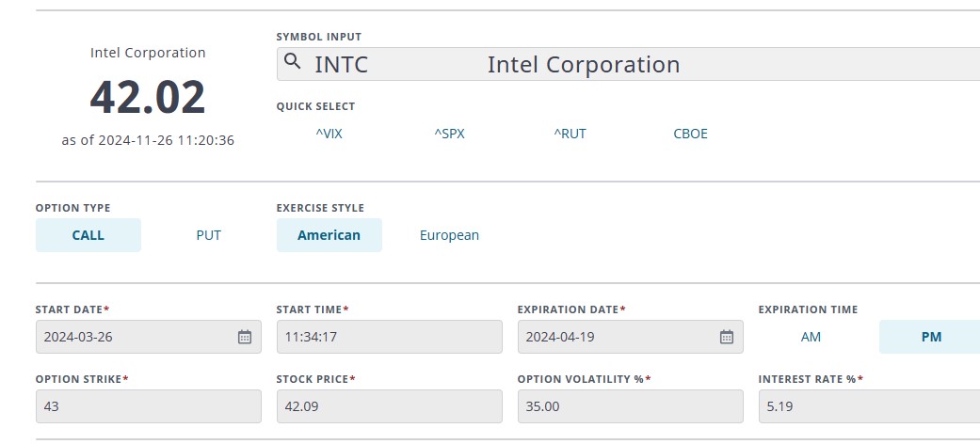Click the OPTION VOLATILITY % label
980x444 pixels.
(x=585, y=379)
